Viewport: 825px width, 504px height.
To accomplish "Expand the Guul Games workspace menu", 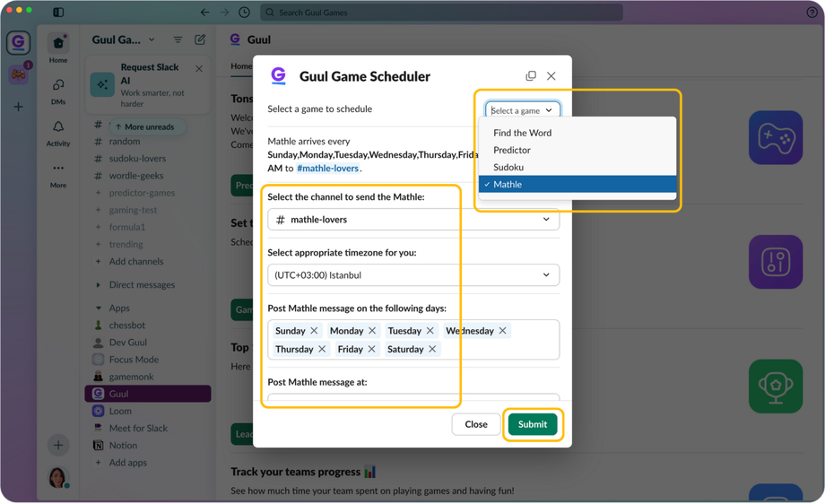I will click(124, 39).
